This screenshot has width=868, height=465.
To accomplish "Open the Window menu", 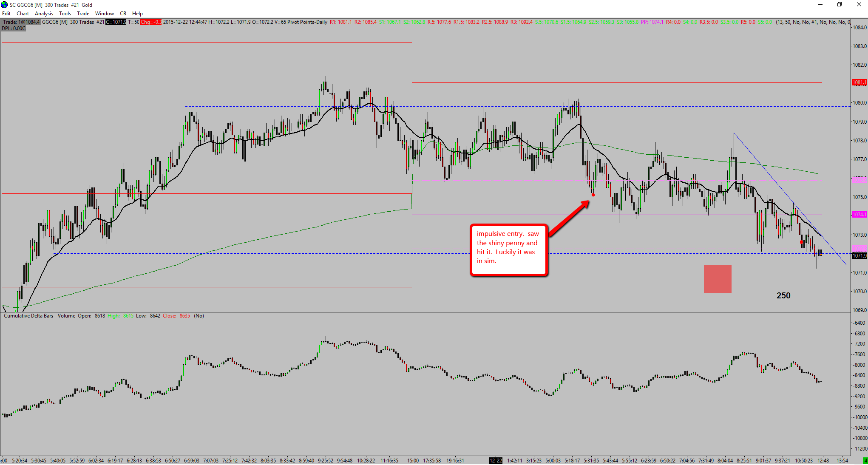I will tap(105, 14).
